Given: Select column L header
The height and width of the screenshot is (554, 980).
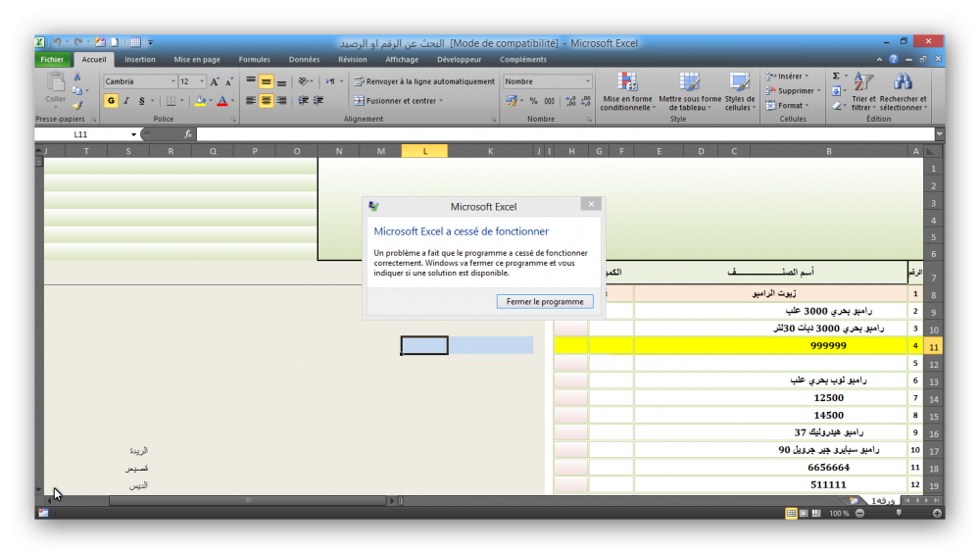Looking at the screenshot, I should point(424,151).
